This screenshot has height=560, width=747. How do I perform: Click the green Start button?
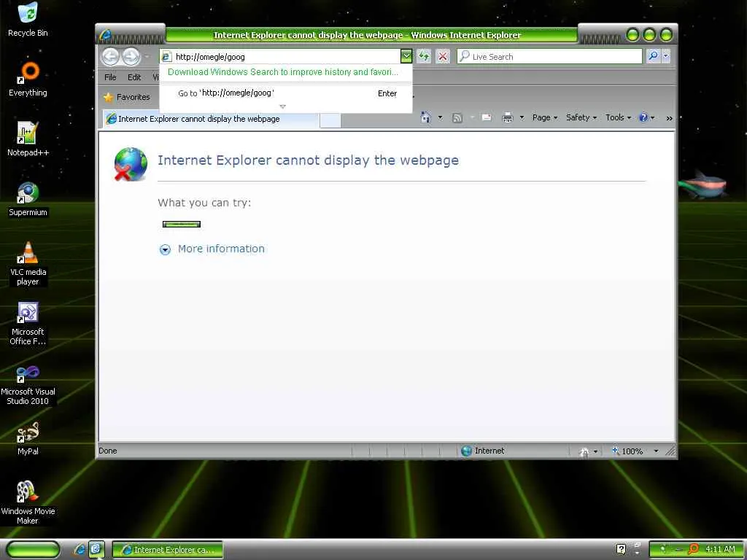point(34,550)
